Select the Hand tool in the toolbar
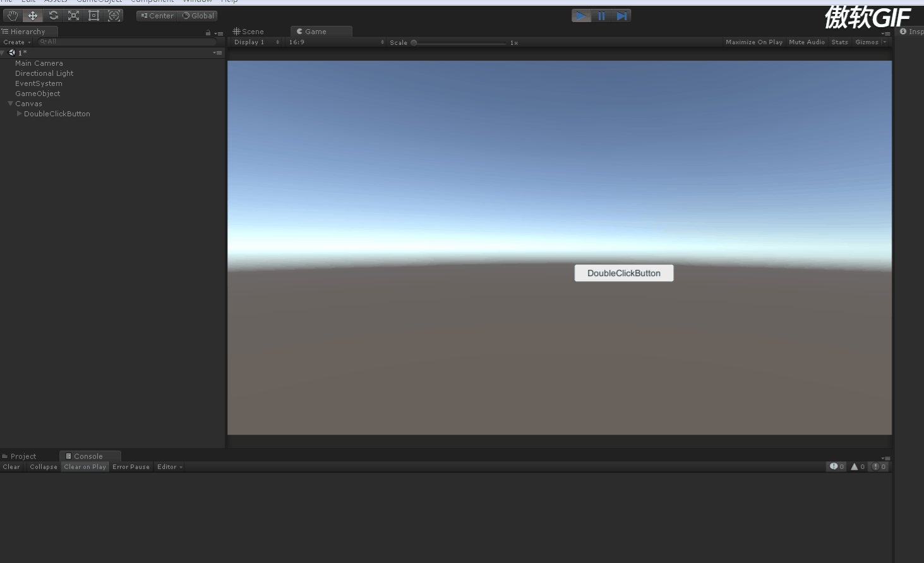924x563 pixels. click(12, 15)
